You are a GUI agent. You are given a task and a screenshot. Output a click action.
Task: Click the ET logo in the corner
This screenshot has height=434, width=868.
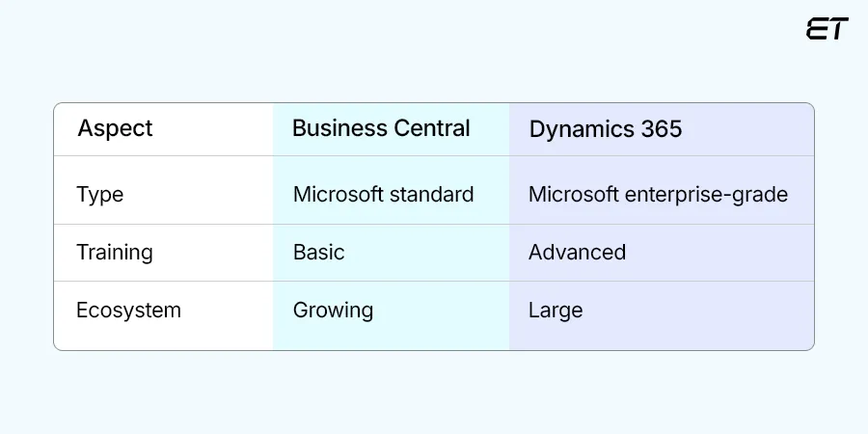point(827,29)
